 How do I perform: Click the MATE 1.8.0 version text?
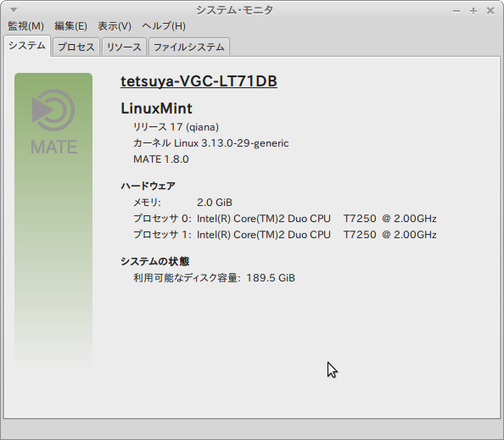click(x=161, y=159)
